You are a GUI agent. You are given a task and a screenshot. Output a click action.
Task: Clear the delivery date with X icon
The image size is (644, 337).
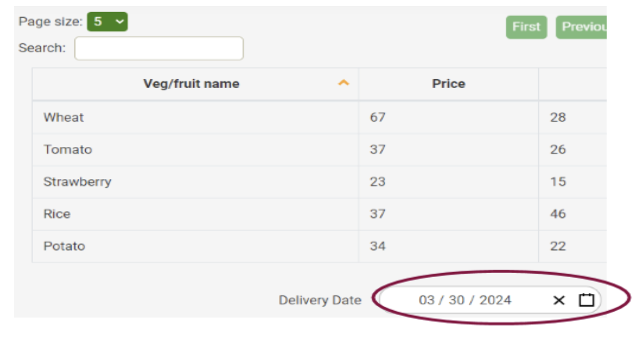pyautogui.click(x=559, y=300)
